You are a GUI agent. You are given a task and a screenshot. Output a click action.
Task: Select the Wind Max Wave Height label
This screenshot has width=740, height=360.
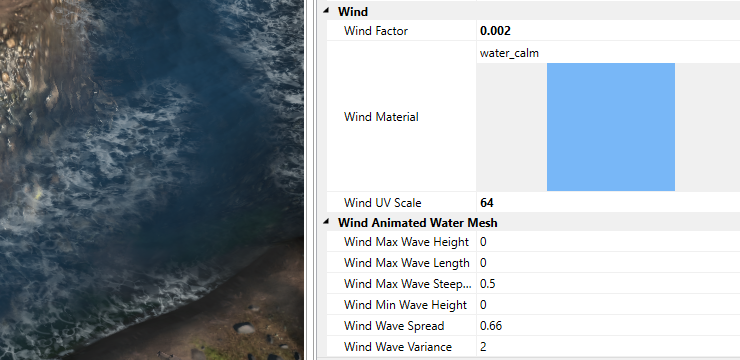point(406,242)
